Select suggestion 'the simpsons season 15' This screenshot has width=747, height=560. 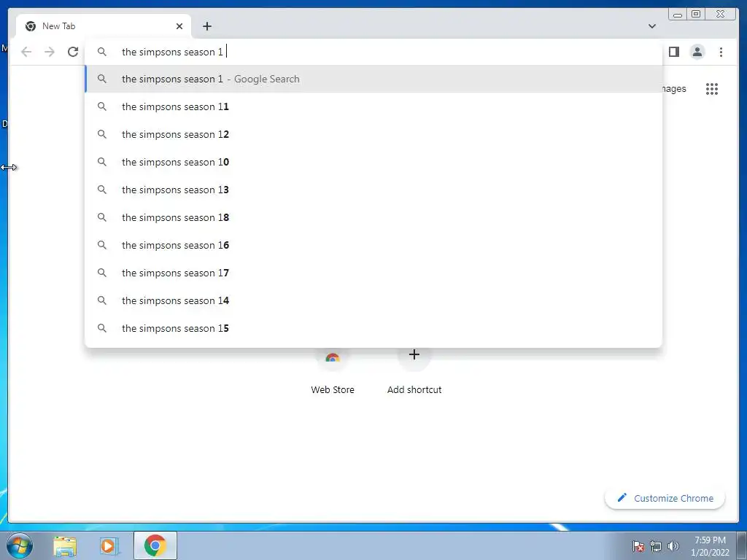pyautogui.click(x=373, y=327)
